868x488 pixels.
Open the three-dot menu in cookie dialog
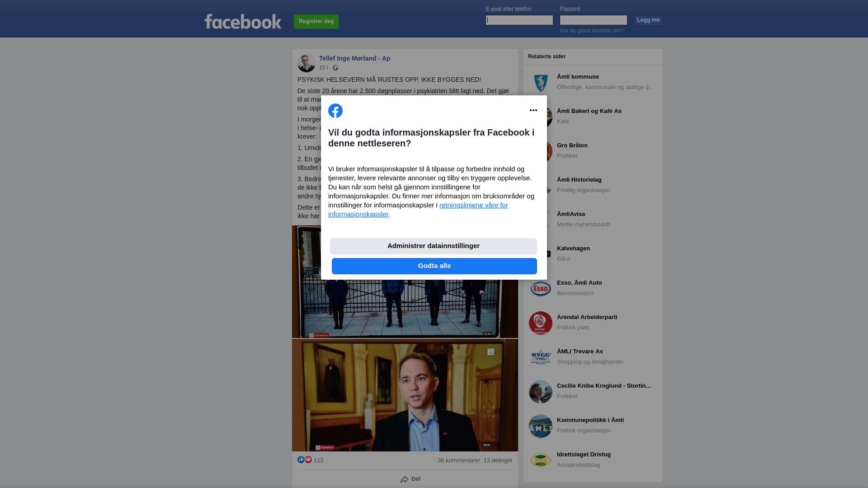click(533, 110)
